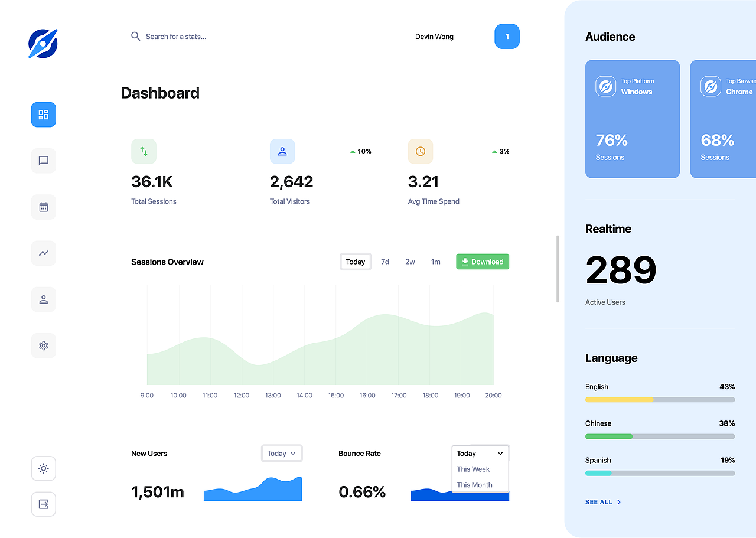
Task: Choose This Month in Bounce Rate menu
Action: point(474,485)
